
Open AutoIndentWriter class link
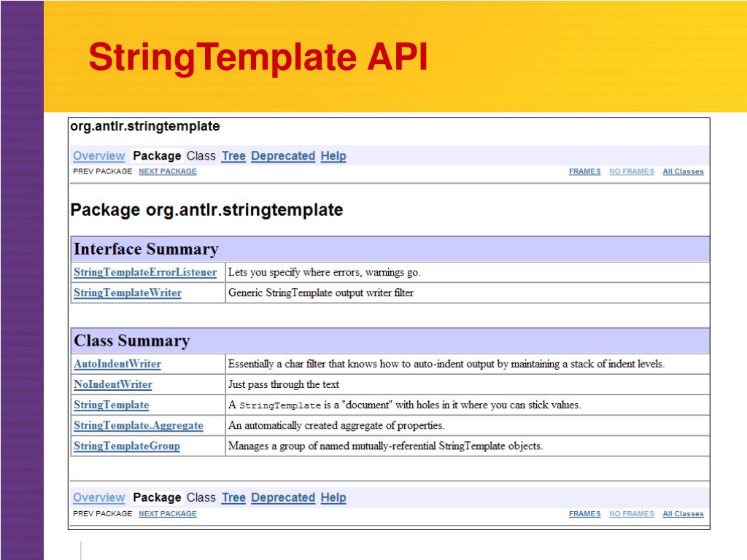click(x=117, y=364)
